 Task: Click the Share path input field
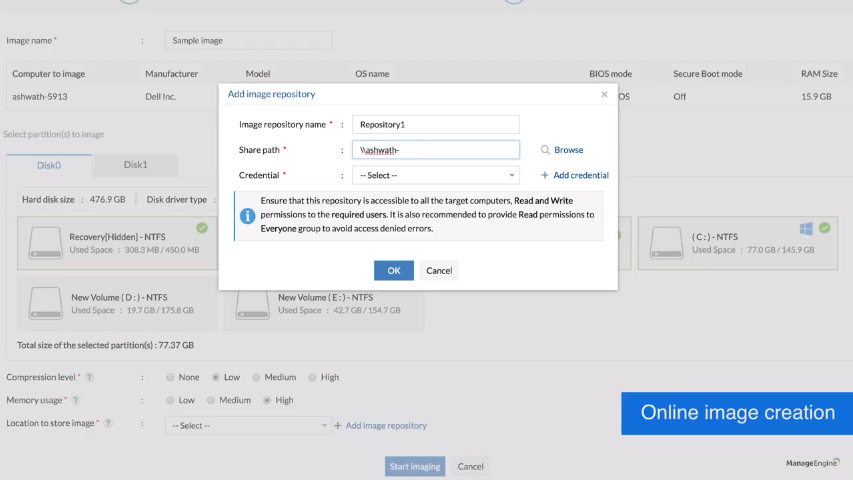pos(435,150)
